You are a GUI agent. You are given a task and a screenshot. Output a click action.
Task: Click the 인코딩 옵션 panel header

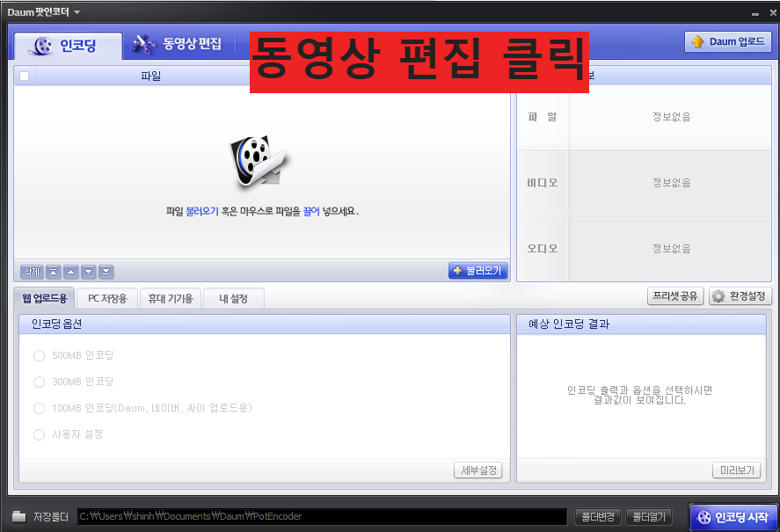coord(265,324)
